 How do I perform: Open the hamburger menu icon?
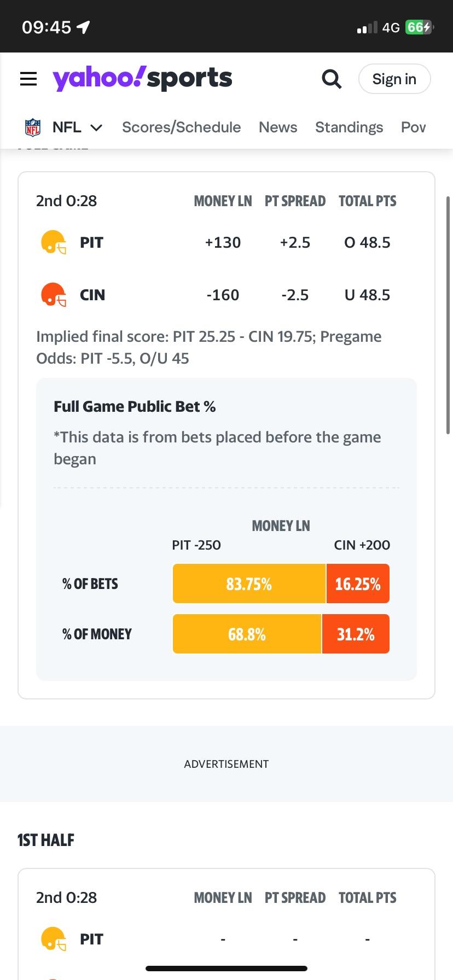point(28,79)
